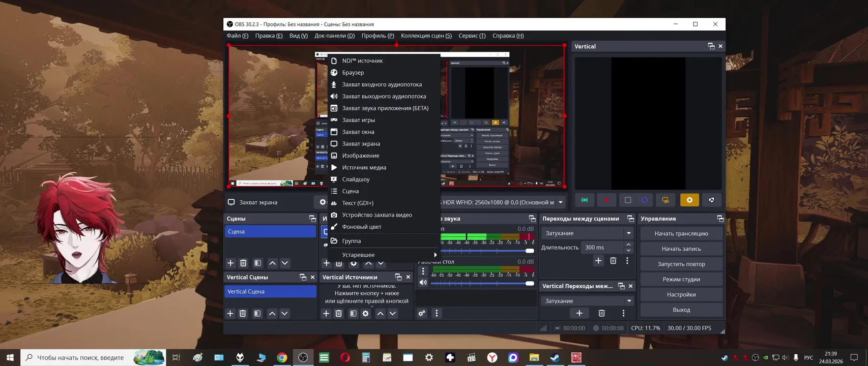Open properties gear next to Захват экрана
Viewport: 868px width, 366px height.
point(323,202)
